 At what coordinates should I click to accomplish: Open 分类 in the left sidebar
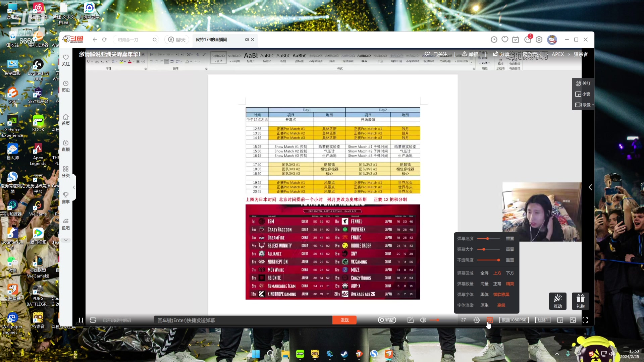[x=66, y=172]
